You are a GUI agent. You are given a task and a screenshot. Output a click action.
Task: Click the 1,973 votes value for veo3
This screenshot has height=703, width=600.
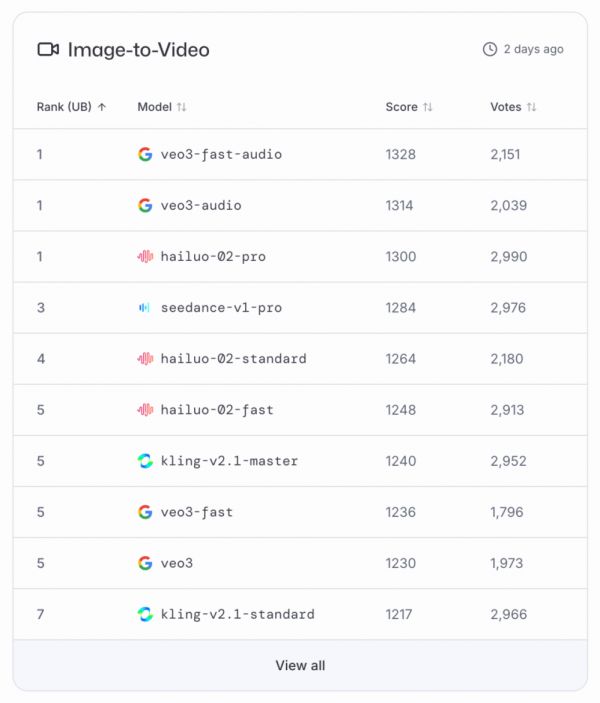506,563
